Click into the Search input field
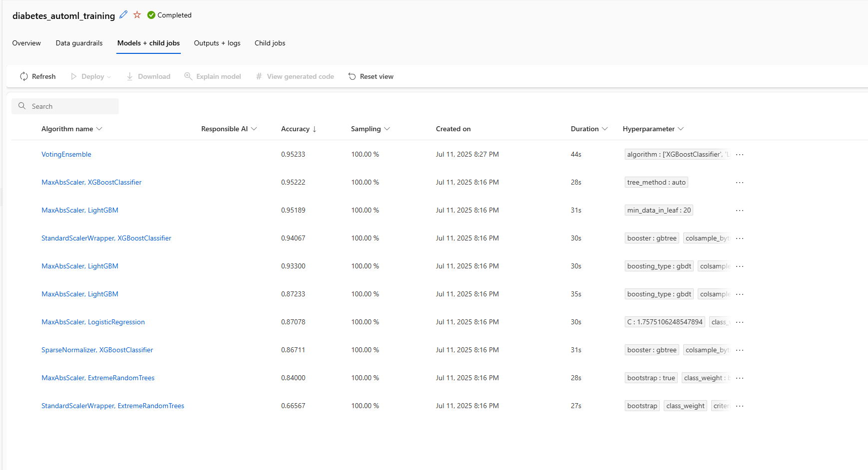 click(x=65, y=106)
